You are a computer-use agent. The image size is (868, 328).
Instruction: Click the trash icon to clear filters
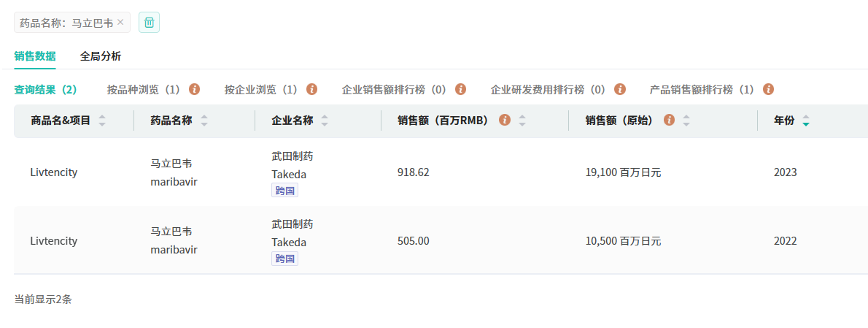tap(149, 23)
